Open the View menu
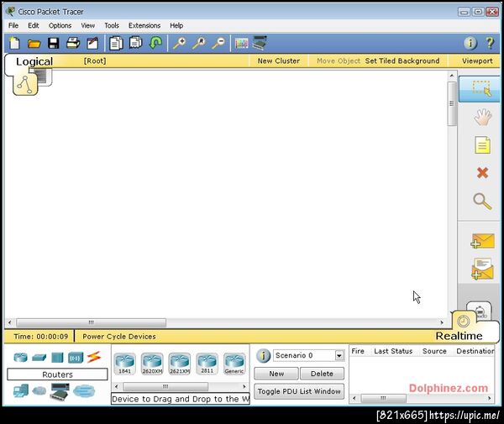The height and width of the screenshot is (424, 504). pyautogui.click(x=87, y=25)
